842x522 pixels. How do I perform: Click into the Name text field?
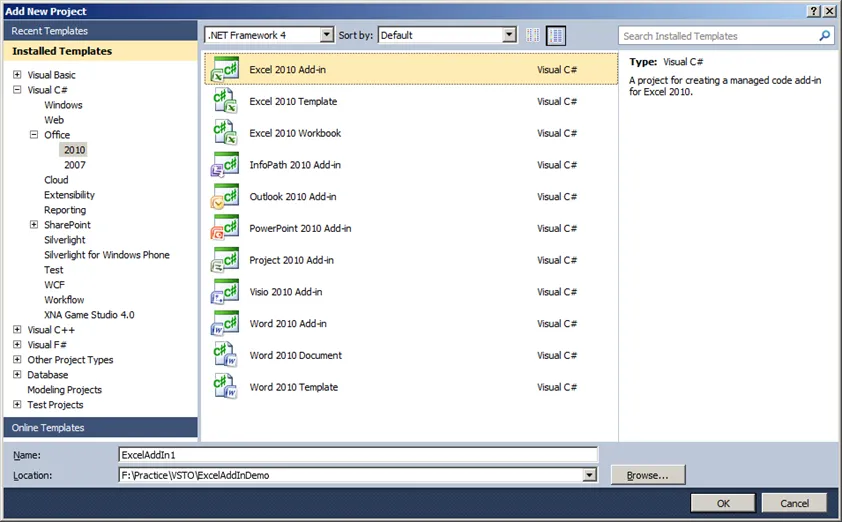point(357,454)
